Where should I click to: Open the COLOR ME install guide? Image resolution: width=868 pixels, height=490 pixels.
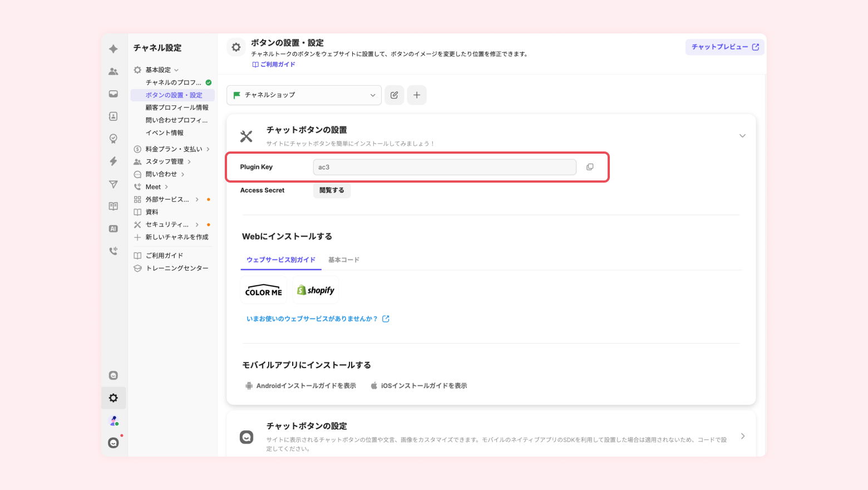point(264,290)
